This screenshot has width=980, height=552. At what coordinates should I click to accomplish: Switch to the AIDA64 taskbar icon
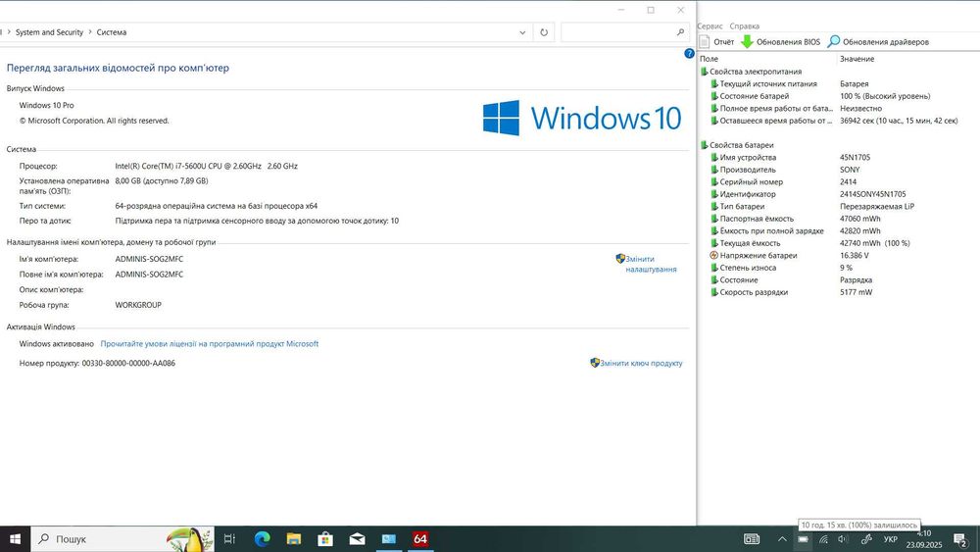[x=420, y=539]
